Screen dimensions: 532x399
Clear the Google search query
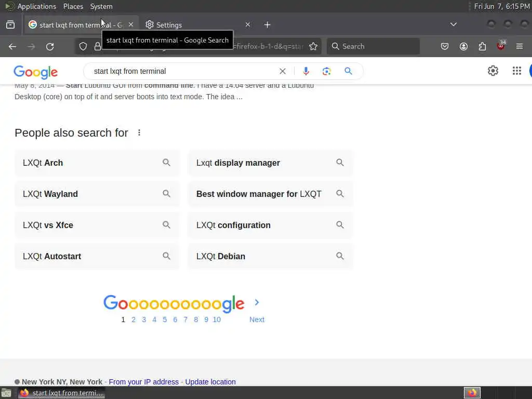coord(282,71)
